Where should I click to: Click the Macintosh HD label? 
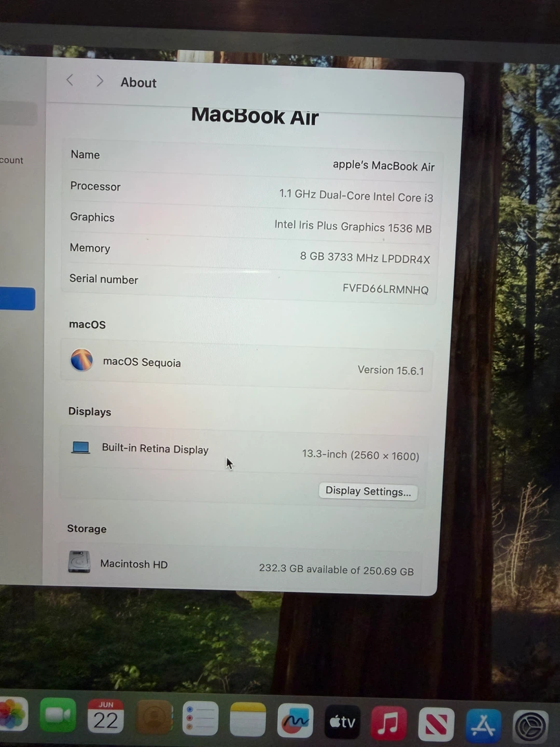[134, 564]
